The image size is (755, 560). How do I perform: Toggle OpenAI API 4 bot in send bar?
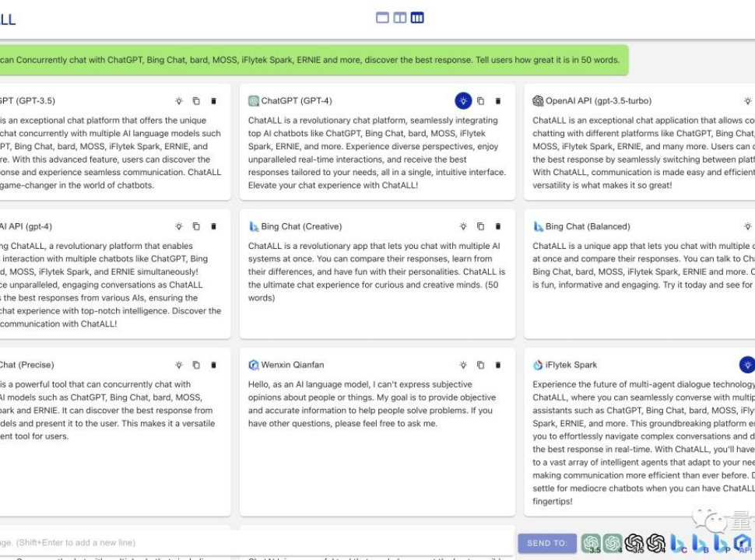click(x=656, y=543)
